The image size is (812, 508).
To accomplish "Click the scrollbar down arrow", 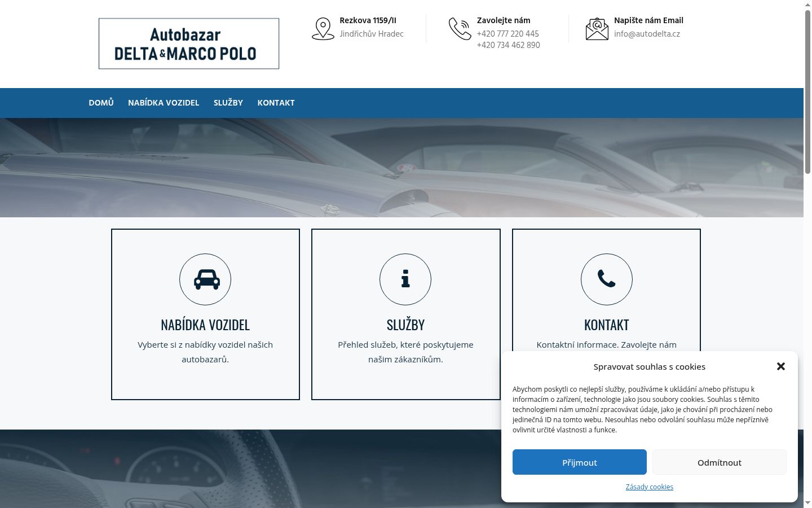I will coord(807,503).
